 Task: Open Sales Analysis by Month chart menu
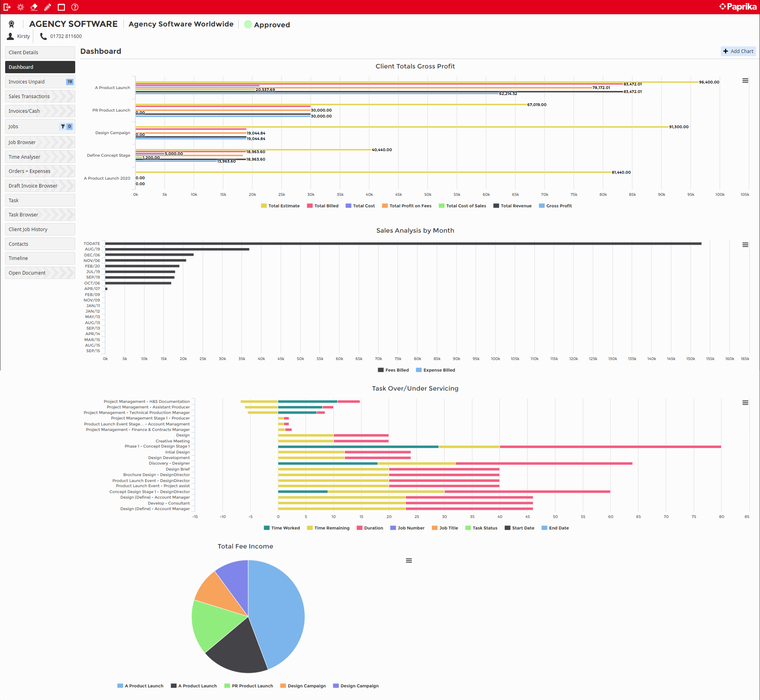pos(745,245)
